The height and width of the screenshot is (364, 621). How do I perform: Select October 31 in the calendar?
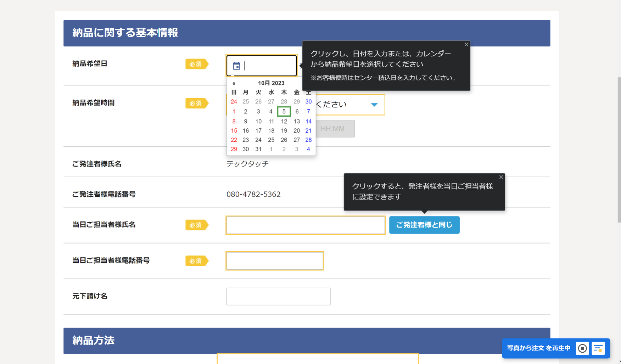(258, 149)
